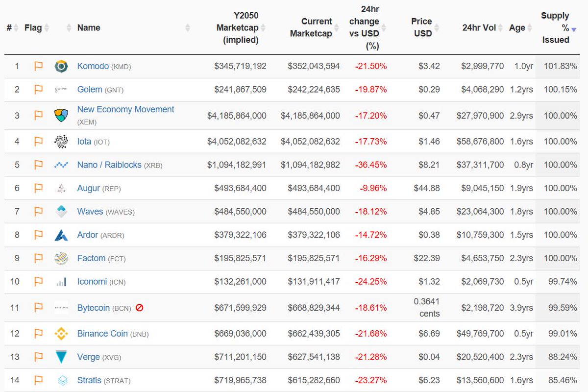Open the Iconomi coin link

coord(92,282)
